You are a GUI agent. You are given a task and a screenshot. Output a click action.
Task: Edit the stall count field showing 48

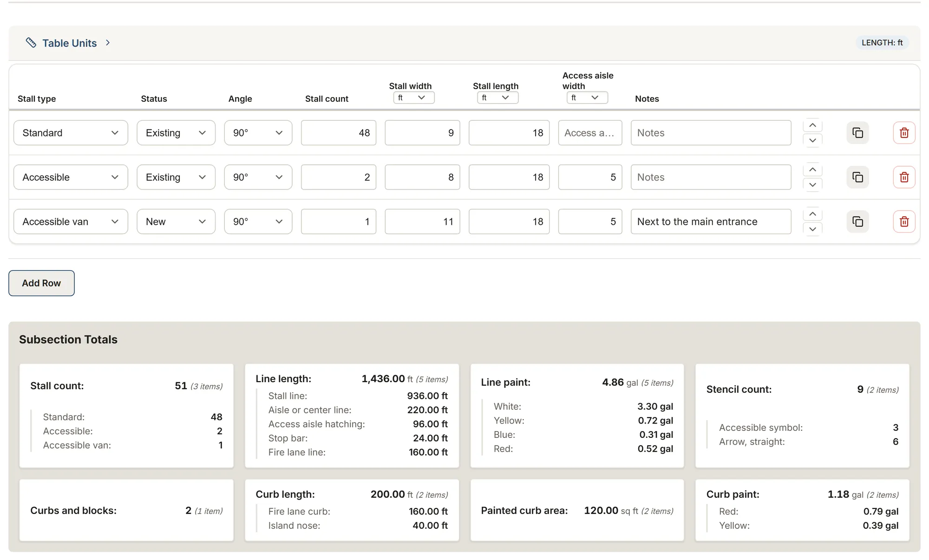pyautogui.click(x=339, y=133)
